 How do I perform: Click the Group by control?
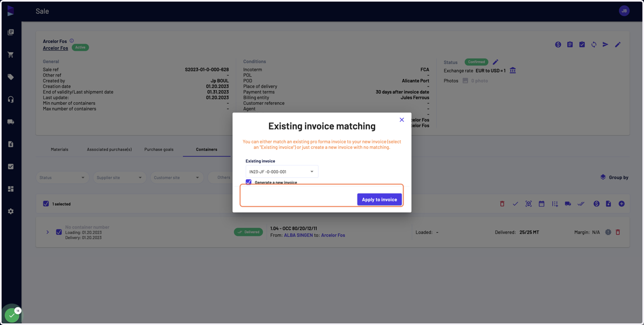[614, 177]
